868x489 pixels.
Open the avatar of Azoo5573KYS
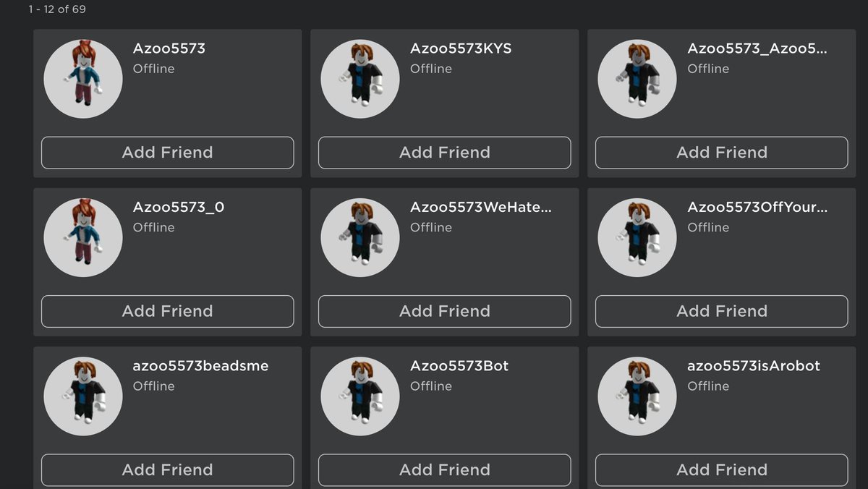pos(360,78)
